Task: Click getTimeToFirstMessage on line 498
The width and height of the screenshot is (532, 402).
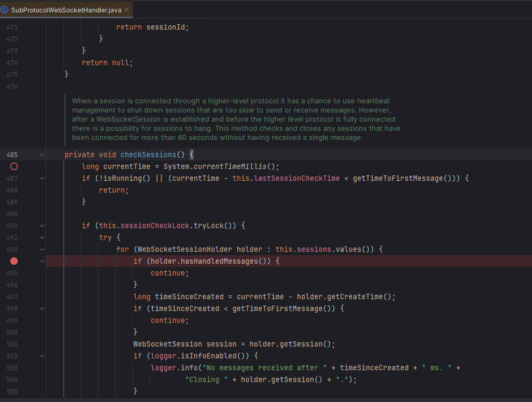Action: [278, 308]
